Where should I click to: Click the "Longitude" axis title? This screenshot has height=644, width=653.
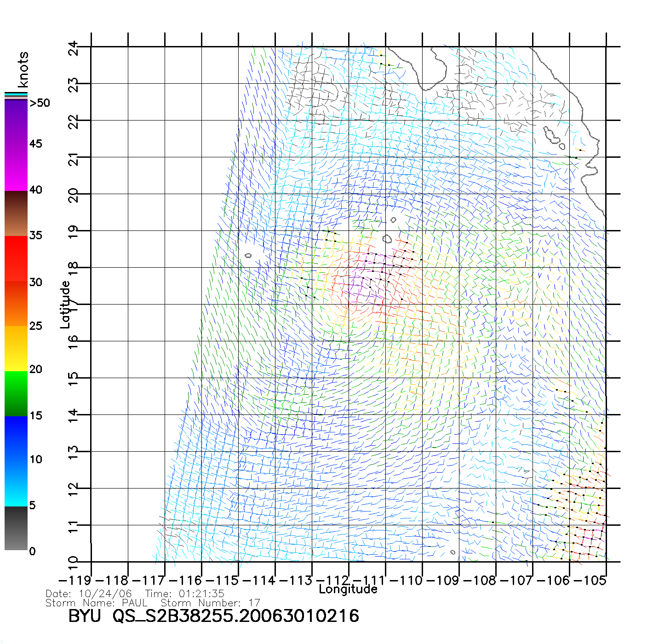(348, 589)
